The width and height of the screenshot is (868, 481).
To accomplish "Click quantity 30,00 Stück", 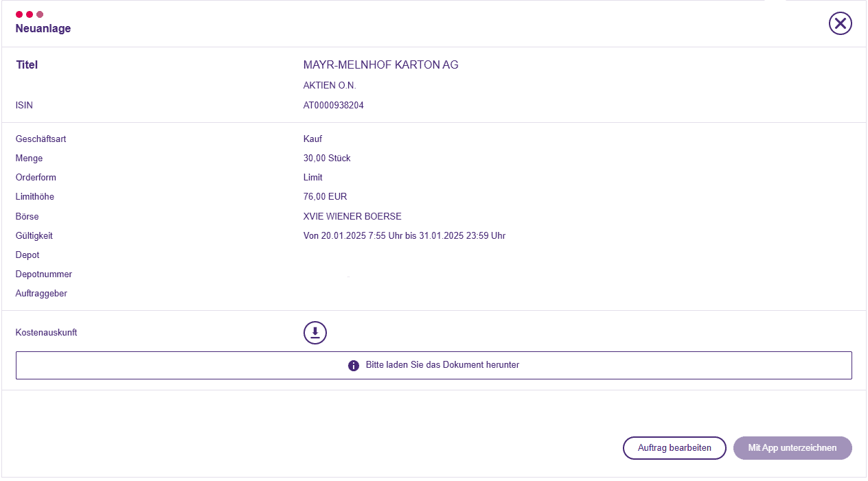I will 327,159.
